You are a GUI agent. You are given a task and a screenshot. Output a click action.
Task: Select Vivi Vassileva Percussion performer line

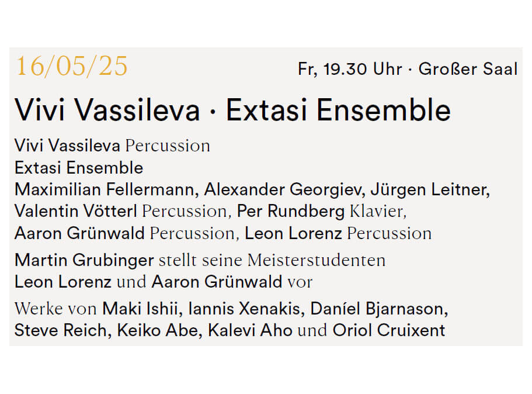point(112,146)
